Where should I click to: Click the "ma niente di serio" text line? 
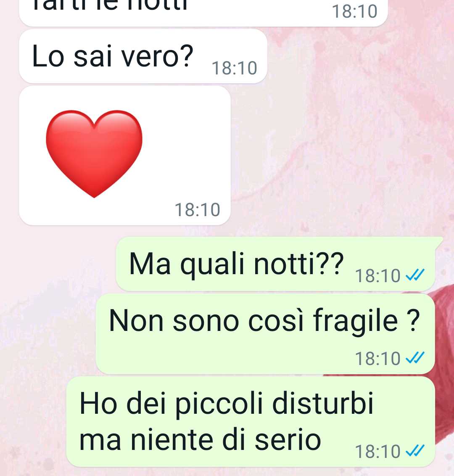(200, 440)
